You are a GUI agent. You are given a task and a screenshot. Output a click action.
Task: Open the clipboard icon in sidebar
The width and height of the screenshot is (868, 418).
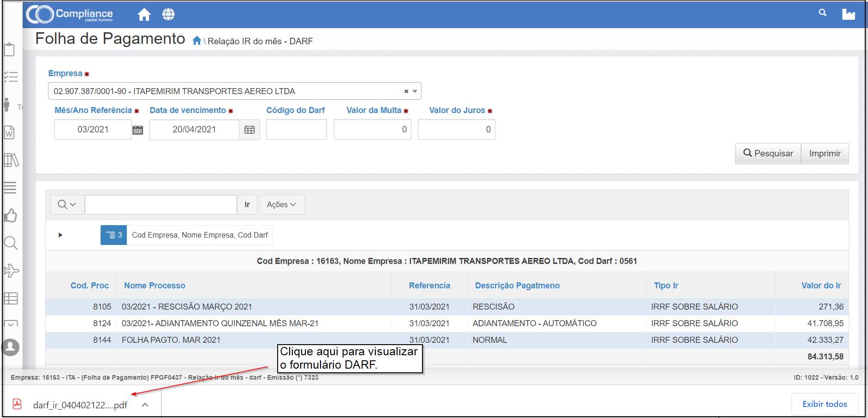10,49
